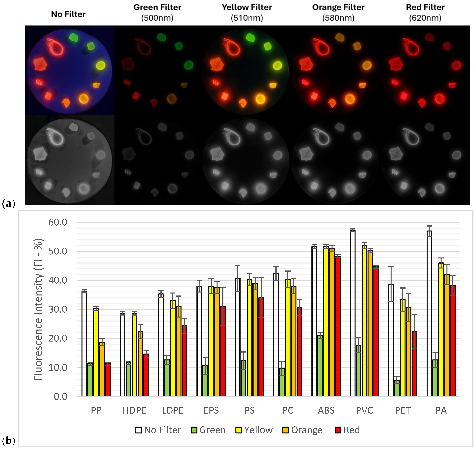The width and height of the screenshot is (476, 450).
Task: Click the panel label (a)
Action: tap(8, 204)
